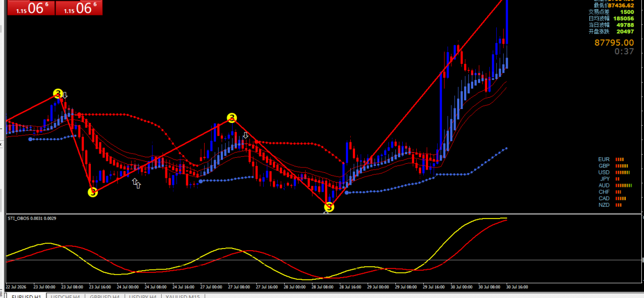This screenshot has width=644, height=298.
Task: Click the white down arrow beside the first yellow peak marker
Action: (65, 95)
